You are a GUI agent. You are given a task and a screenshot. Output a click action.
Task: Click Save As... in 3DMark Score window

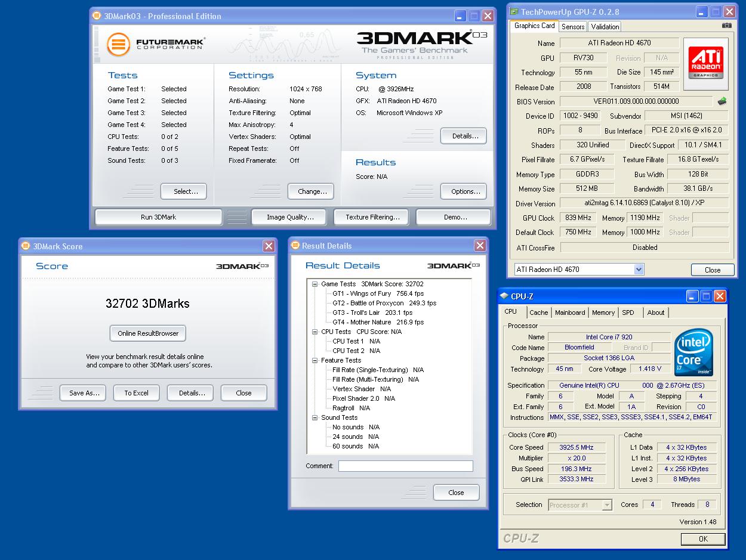pos(83,393)
